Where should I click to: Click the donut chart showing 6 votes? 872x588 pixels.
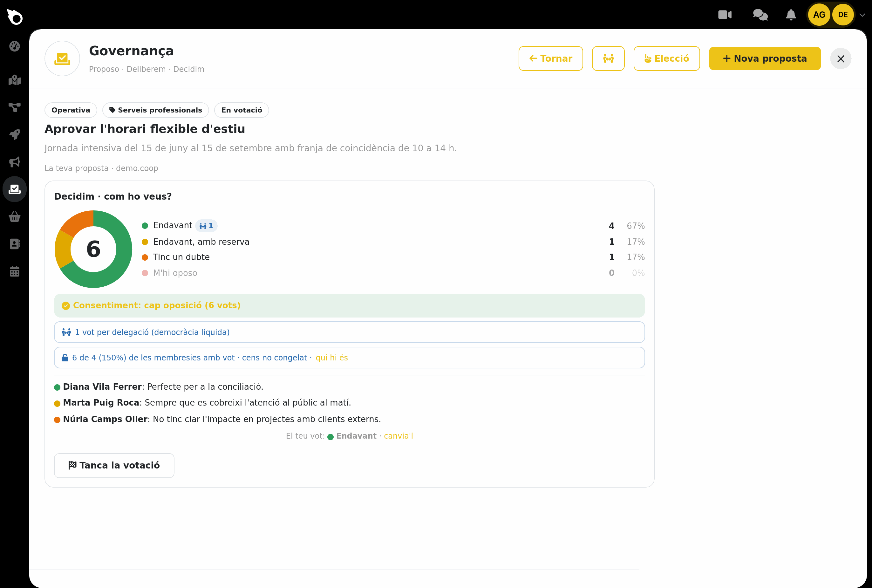tap(93, 249)
